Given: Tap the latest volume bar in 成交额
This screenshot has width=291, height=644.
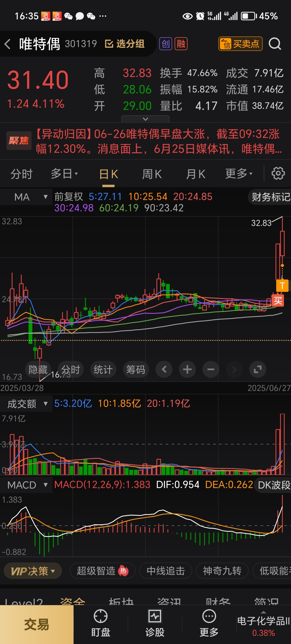Looking at the screenshot, I should (282, 444).
